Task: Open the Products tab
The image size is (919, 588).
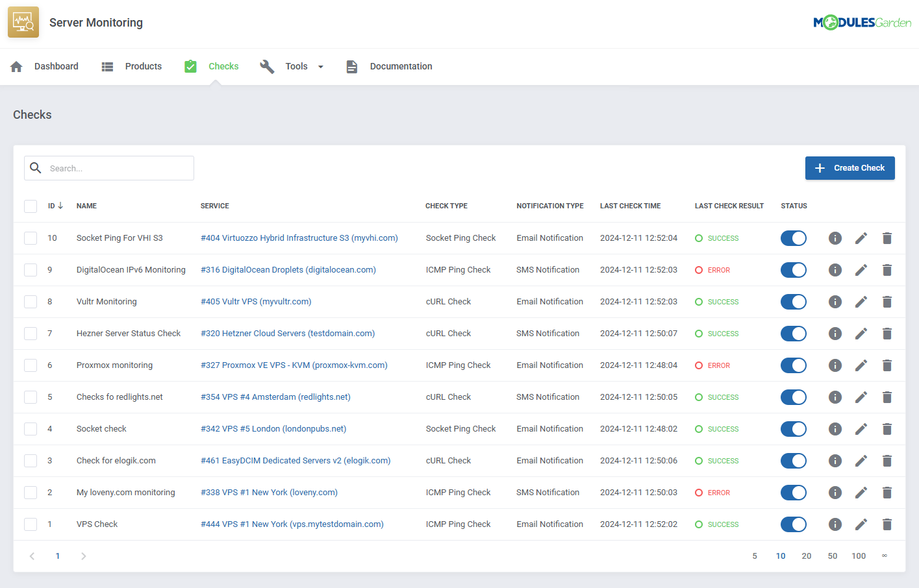Action: pos(131,66)
